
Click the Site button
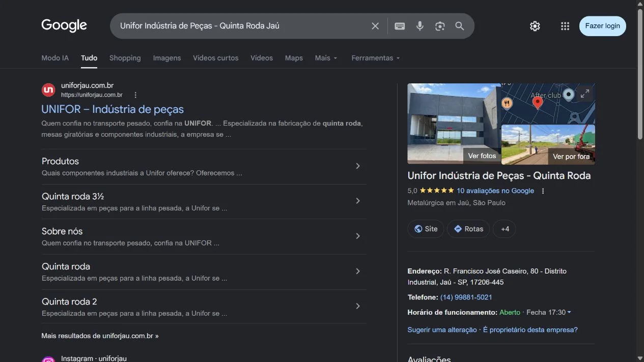426,229
